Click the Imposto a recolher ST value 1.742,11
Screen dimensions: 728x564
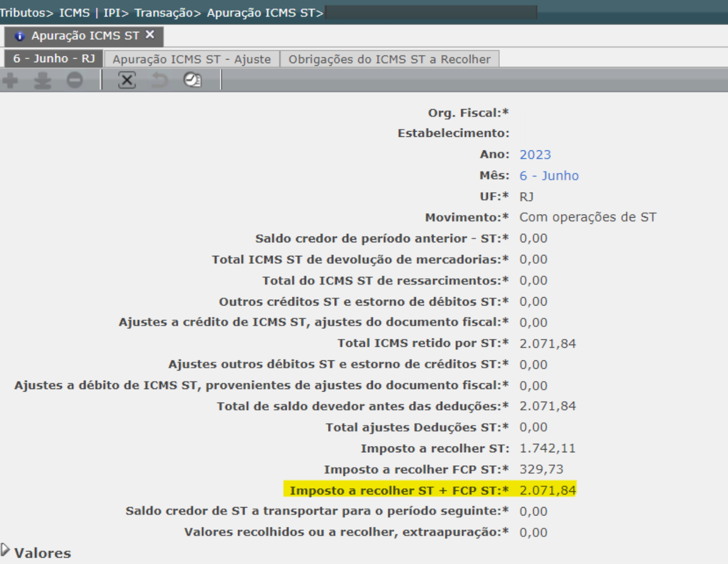pyautogui.click(x=547, y=448)
